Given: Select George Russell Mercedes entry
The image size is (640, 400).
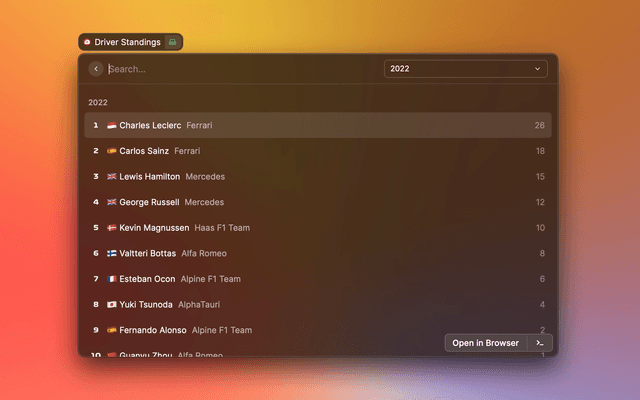Looking at the screenshot, I should point(318,202).
